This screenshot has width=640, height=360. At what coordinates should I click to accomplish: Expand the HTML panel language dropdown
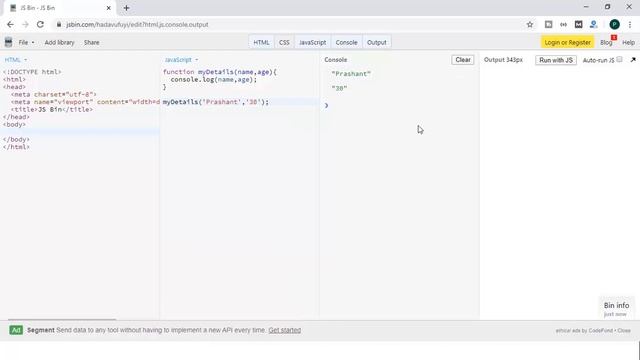pyautogui.click(x=16, y=60)
